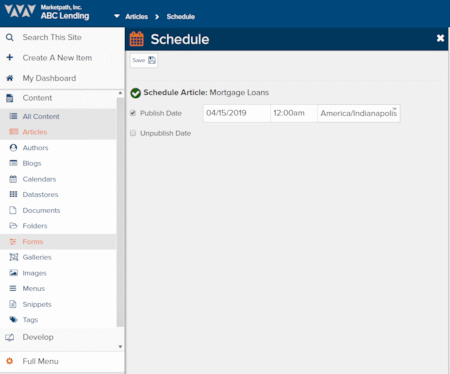
Task: Open Folders
Action: (35, 226)
